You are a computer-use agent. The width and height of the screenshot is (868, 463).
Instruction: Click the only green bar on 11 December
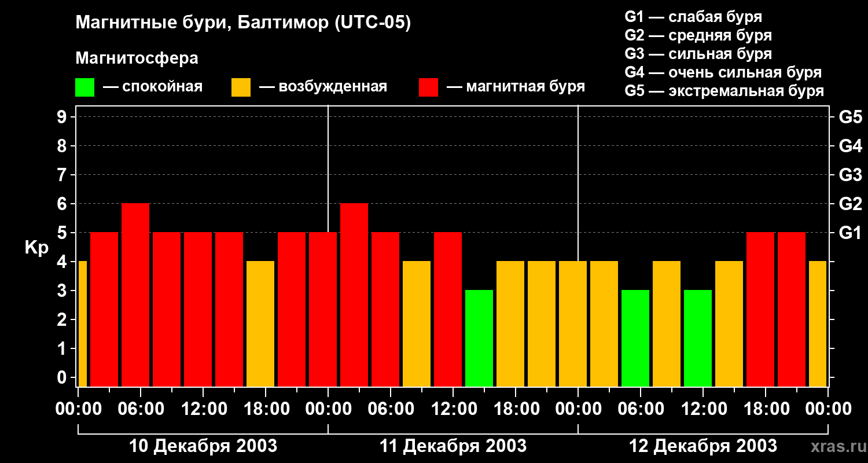(479, 338)
